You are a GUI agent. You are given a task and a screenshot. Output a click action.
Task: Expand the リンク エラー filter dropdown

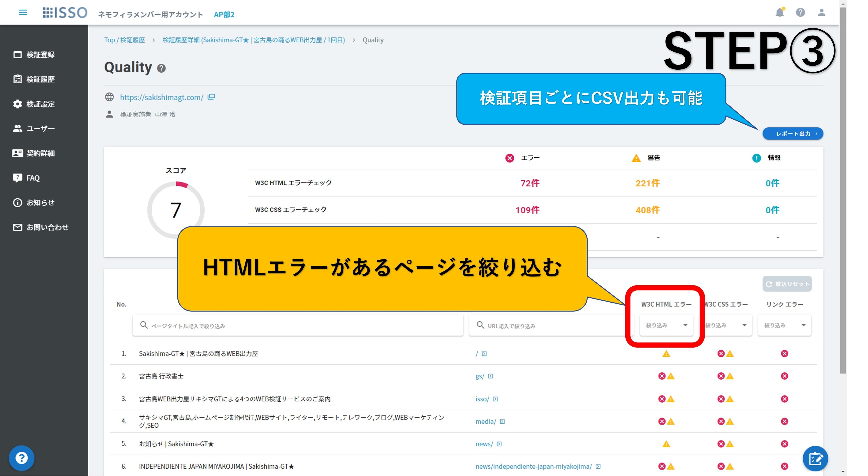point(785,325)
